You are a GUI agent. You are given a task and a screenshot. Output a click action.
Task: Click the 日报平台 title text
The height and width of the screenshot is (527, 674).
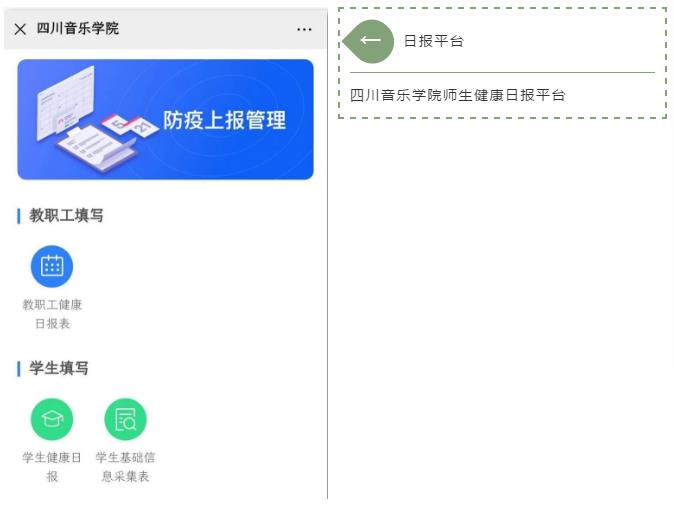[434, 41]
